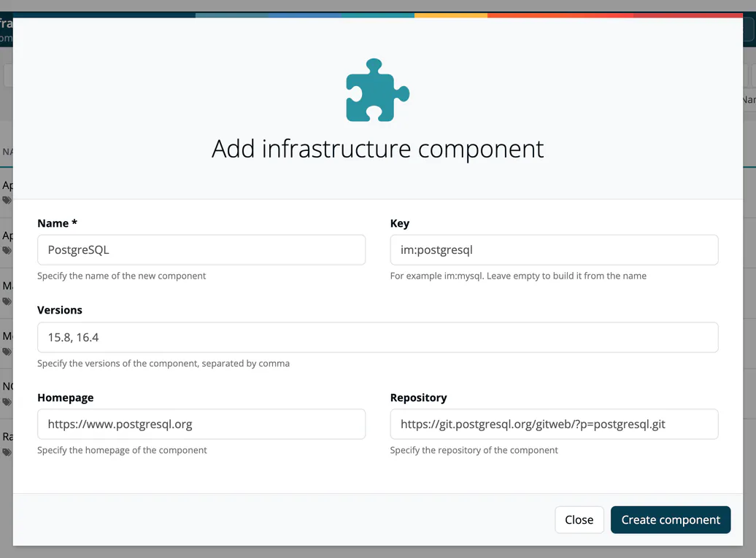
Task: Click the "Homepage" field label
Action: 66,398
